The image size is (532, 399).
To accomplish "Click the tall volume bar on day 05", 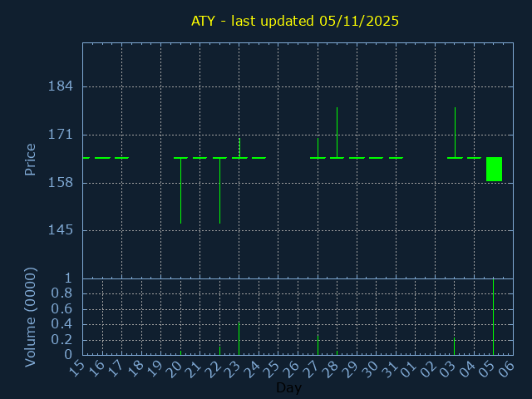I will click(494, 317).
